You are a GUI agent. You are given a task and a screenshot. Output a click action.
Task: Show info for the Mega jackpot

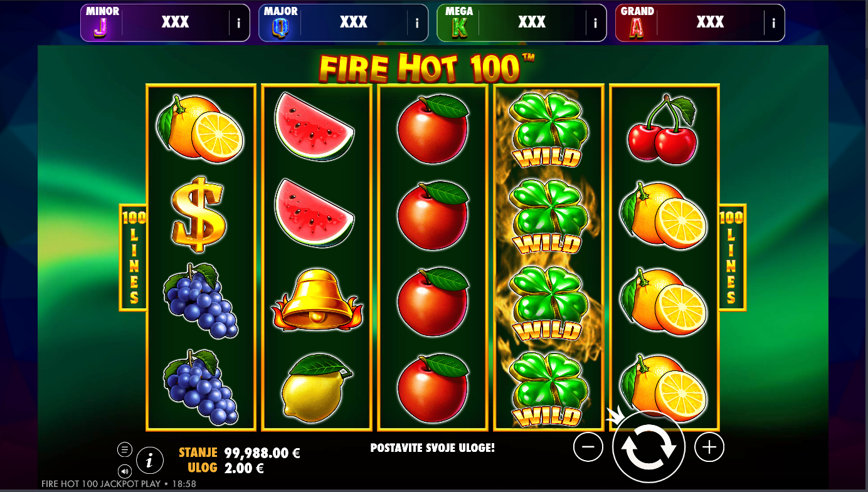click(x=595, y=23)
